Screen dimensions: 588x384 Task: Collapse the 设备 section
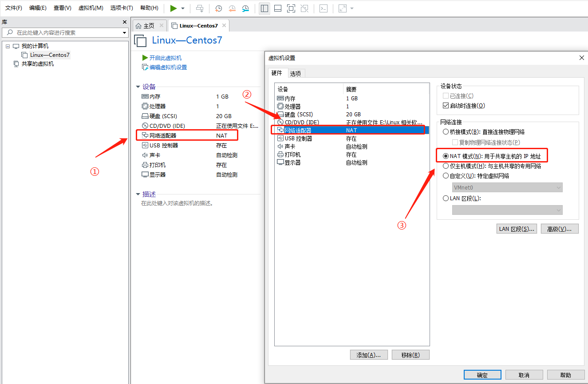point(138,87)
